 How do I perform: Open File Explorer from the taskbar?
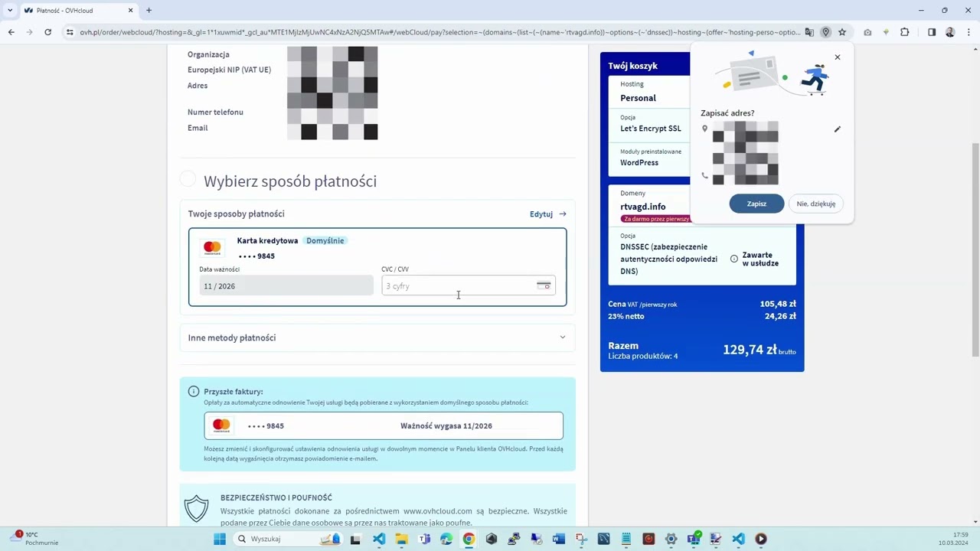402,539
